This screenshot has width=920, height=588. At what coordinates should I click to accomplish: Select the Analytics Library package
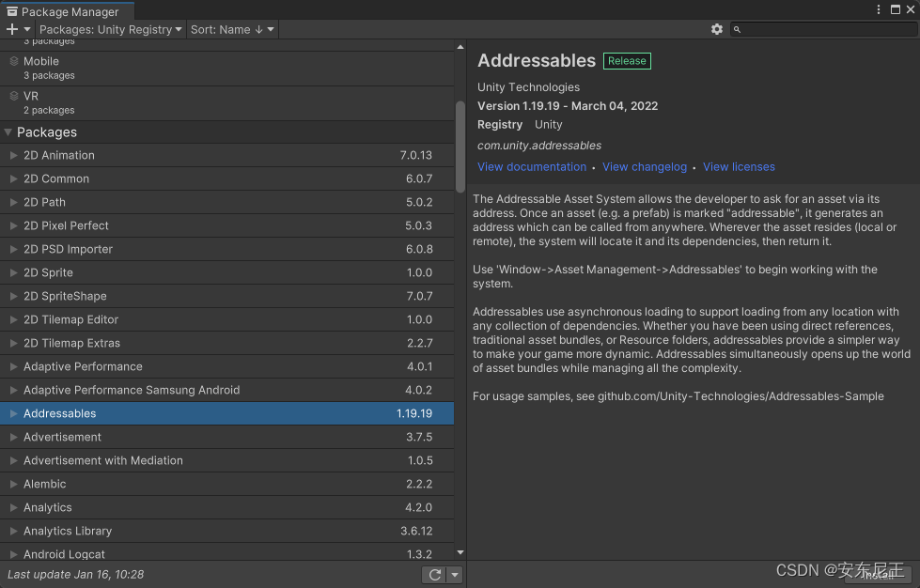click(x=227, y=531)
